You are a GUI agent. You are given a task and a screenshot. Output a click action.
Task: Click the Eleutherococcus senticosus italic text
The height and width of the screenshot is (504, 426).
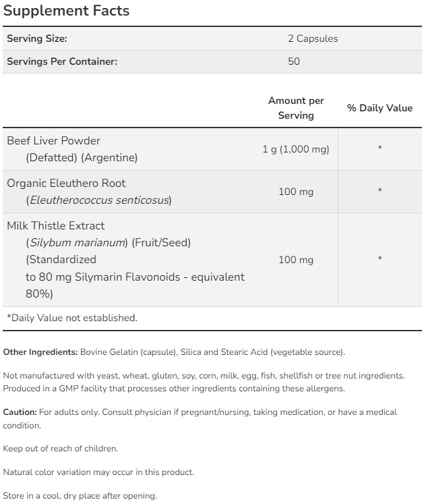(98, 200)
